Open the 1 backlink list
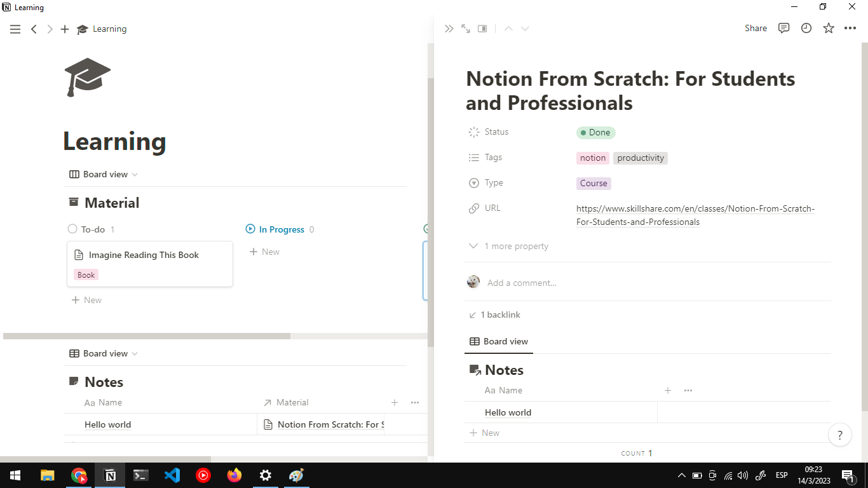Viewport: 868px width, 488px height. coord(494,315)
